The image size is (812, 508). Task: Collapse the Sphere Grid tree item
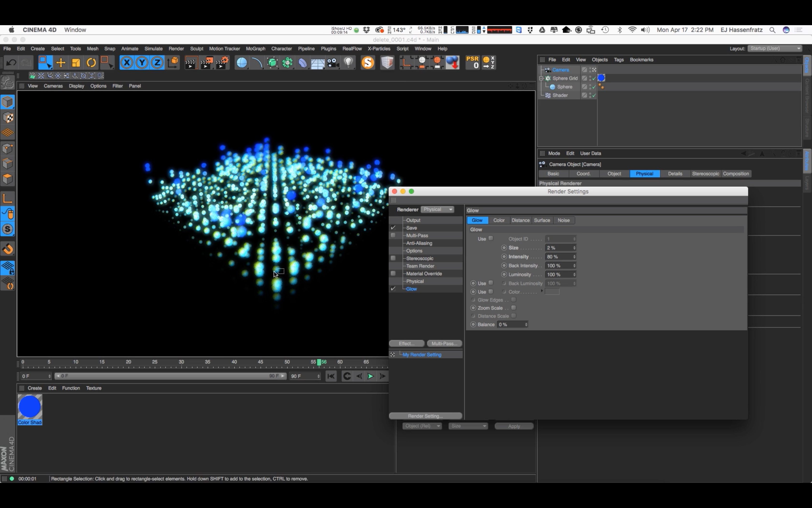point(541,78)
